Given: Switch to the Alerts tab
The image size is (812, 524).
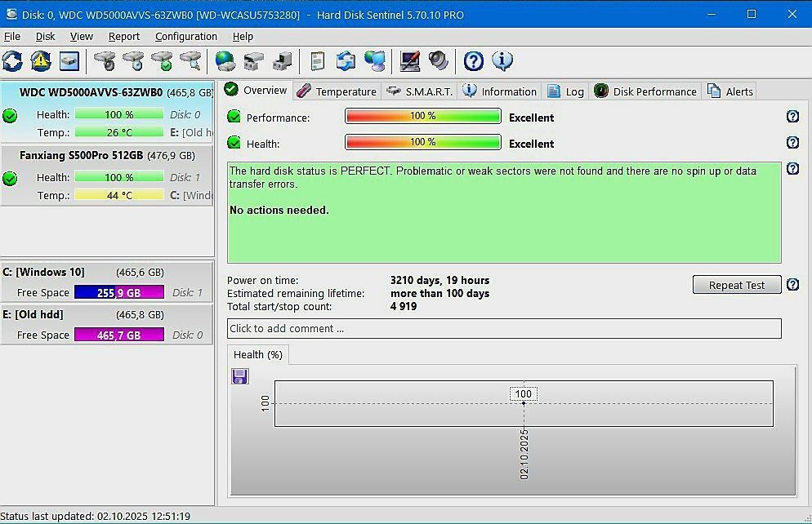Looking at the screenshot, I should pyautogui.click(x=729, y=91).
